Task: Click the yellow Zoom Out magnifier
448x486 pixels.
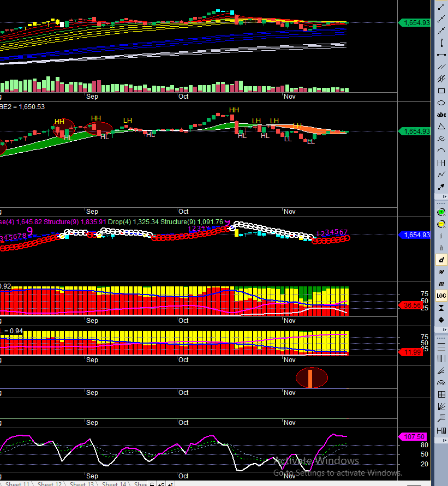Action: [441, 224]
